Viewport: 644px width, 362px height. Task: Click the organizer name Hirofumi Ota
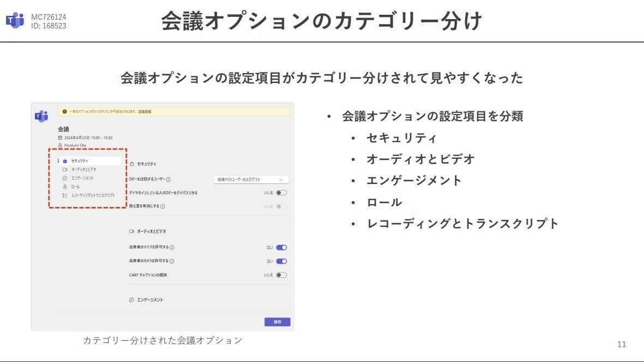coord(75,145)
